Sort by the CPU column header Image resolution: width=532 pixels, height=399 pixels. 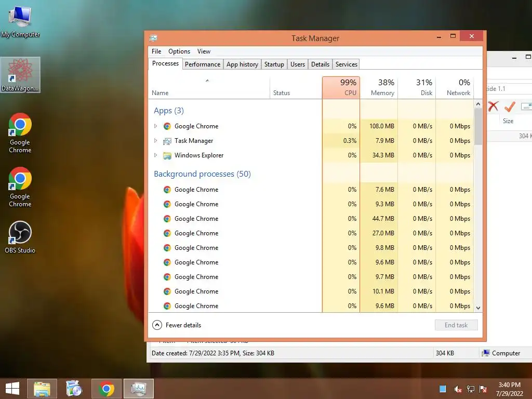click(x=341, y=87)
